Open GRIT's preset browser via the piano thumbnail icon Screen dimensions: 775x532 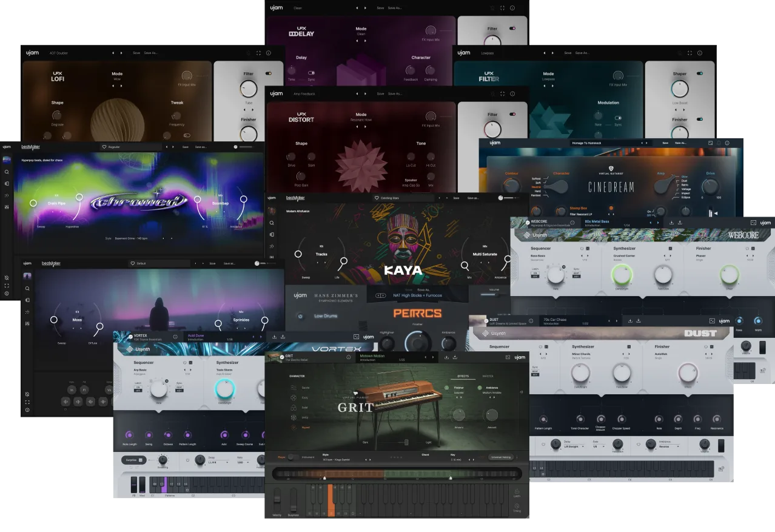tap(272, 357)
